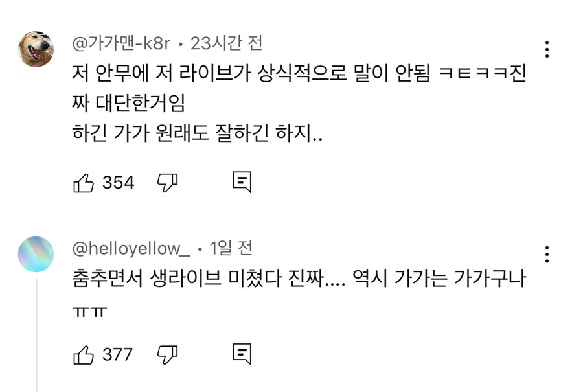Select the reply icon under @helloyellow_'s comment
Image resolution: width=583 pixels, height=392 pixels.
pyautogui.click(x=243, y=355)
